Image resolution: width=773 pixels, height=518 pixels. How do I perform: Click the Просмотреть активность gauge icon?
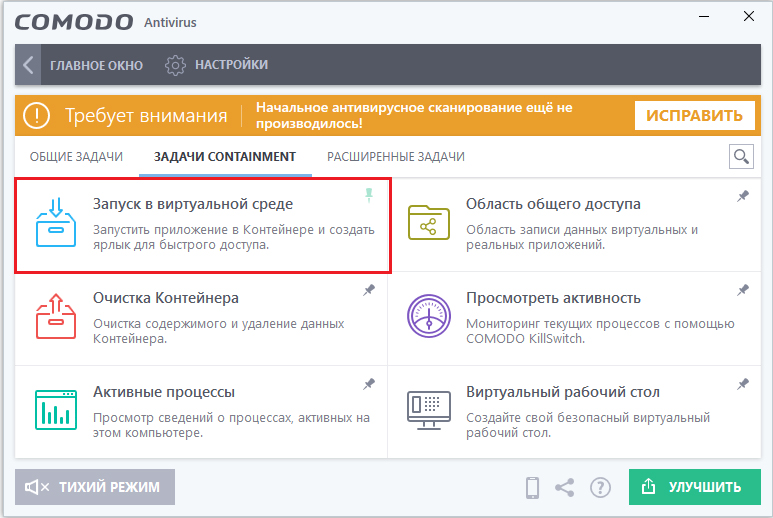click(429, 316)
